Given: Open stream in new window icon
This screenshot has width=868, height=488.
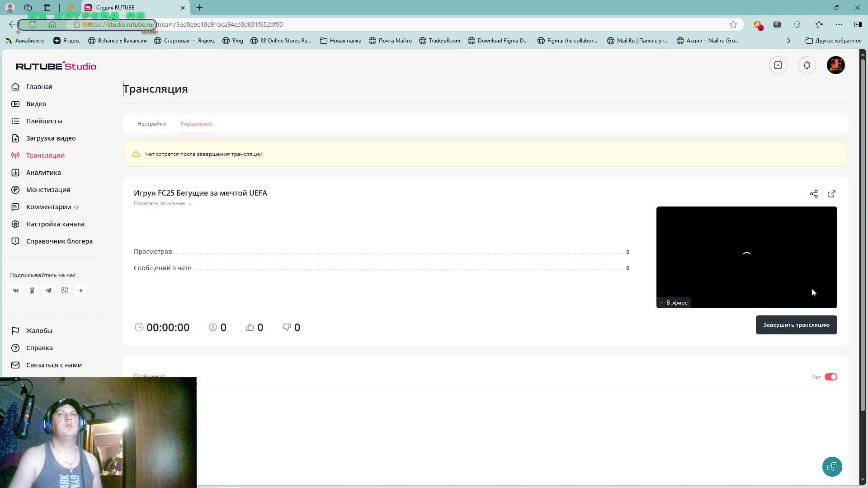Looking at the screenshot, I should [x=831, y=194].
